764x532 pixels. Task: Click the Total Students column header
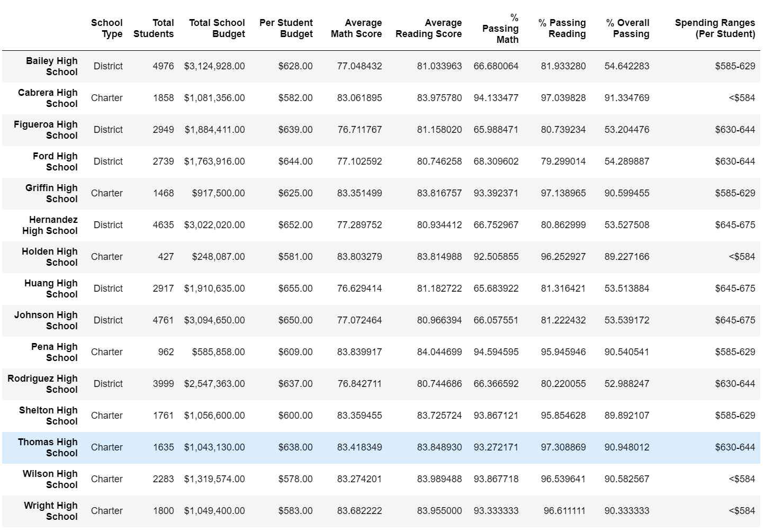pyautogui.click(x=154, y=29)
